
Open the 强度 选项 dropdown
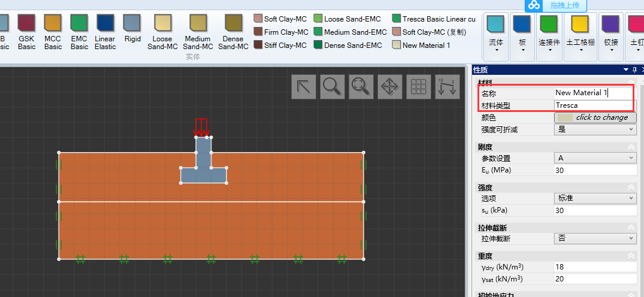point(595,198)
